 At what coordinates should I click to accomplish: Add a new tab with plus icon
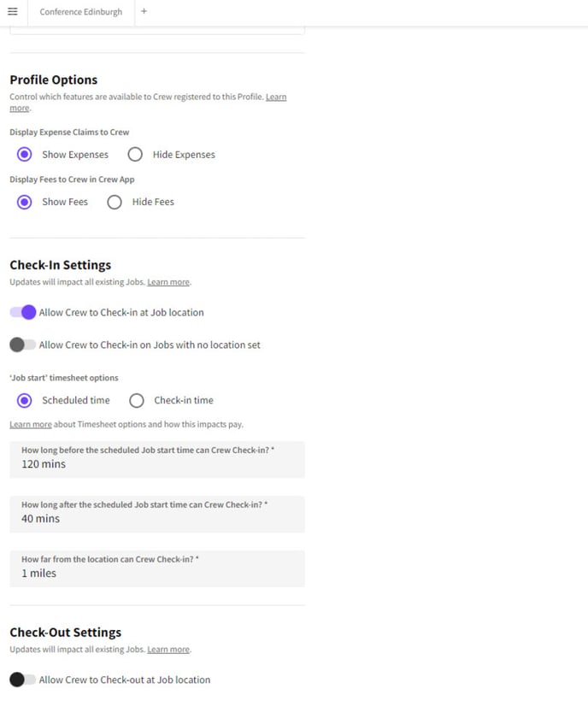pos(144,12)
